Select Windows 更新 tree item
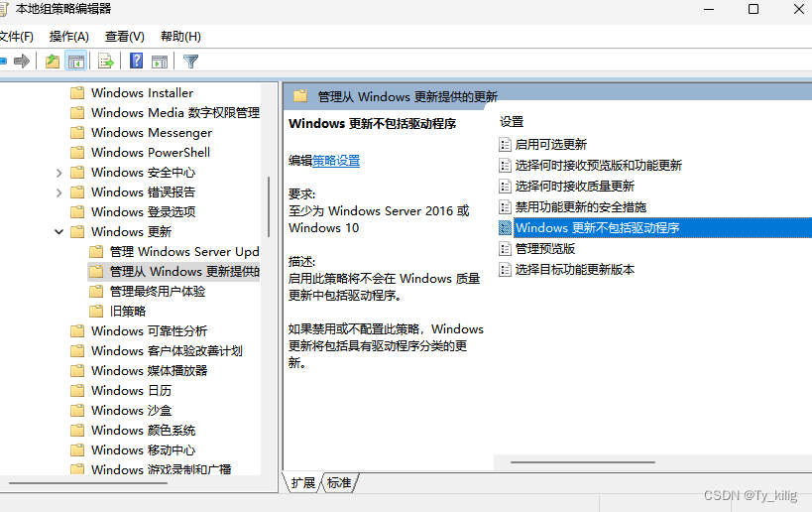This screenshot has height=512, width=812. pos(131,231)
